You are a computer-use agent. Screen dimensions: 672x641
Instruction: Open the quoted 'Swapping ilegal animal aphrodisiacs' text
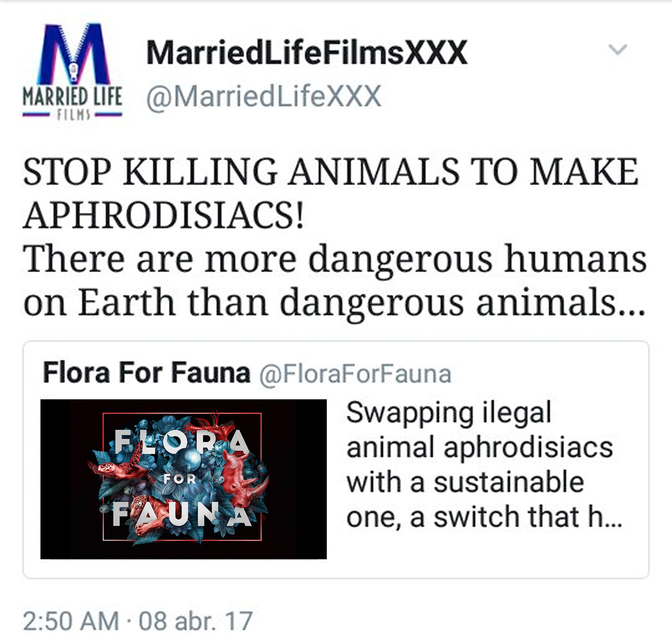[x=479, y=430]
